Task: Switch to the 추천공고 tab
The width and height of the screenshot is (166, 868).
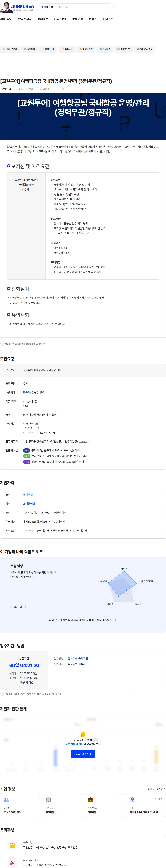Action: [x=62, y=89]
